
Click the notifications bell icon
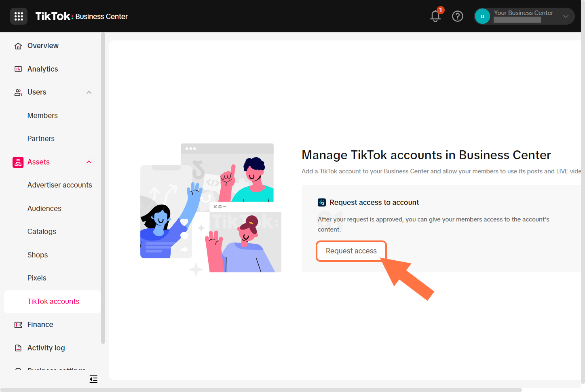[435, 16]
